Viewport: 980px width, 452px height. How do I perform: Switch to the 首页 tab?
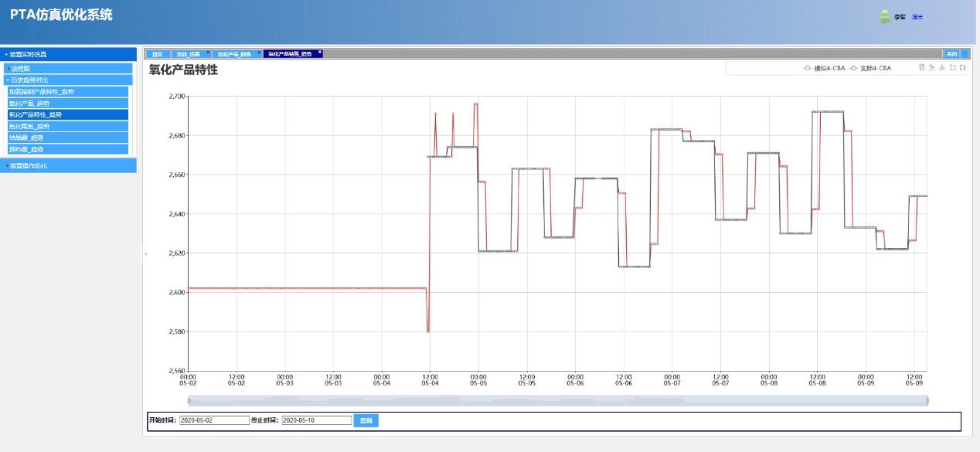157,54
